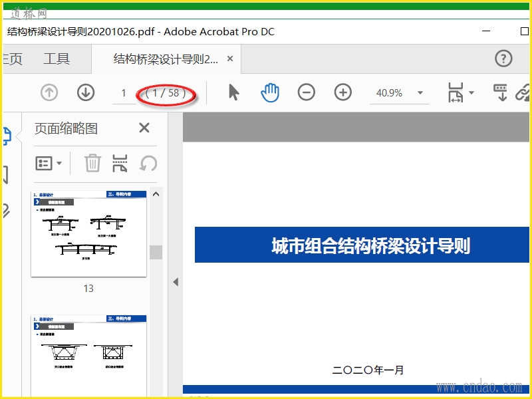Select page 13 thumbnail

[89, 234]
